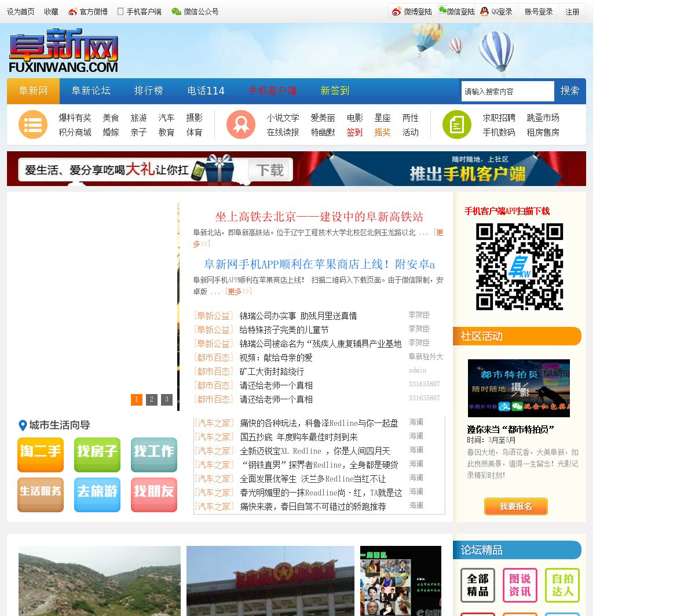Open article 视频：献给母亲的爱
Viewport: 695px width, 616px height.
276,358
